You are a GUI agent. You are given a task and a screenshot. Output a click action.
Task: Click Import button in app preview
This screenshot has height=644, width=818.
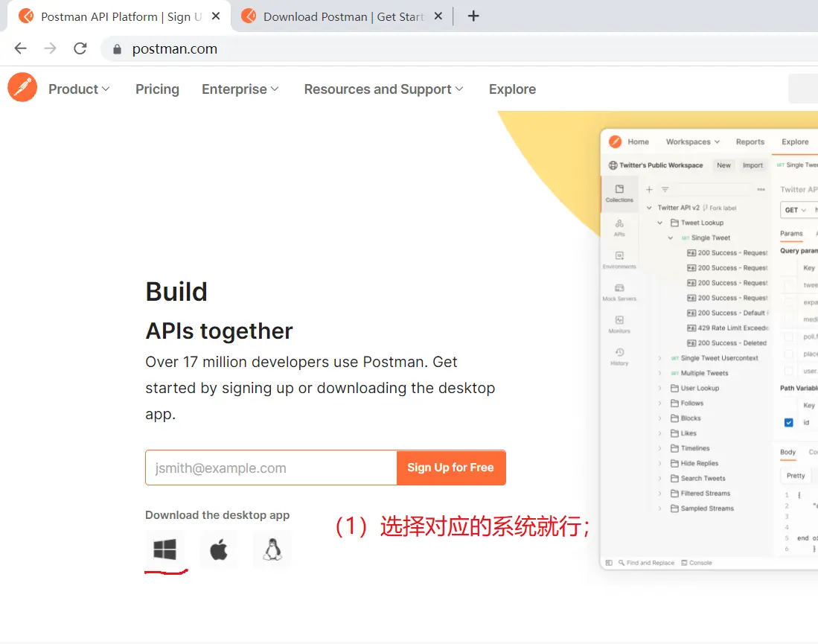pos(753,165)
